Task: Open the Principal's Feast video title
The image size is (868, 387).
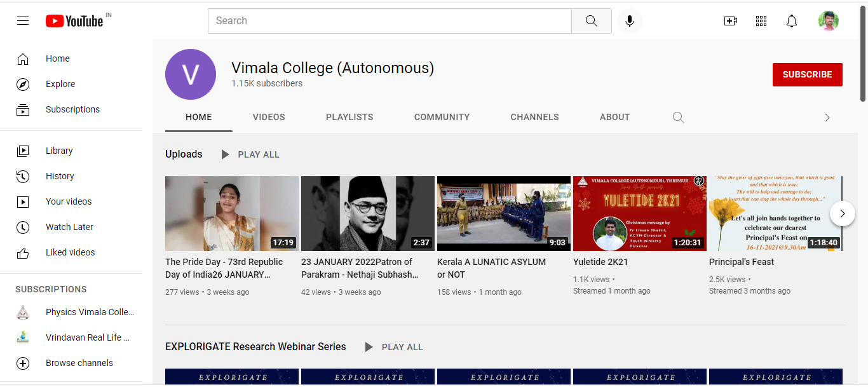Action: coord(742,262)
